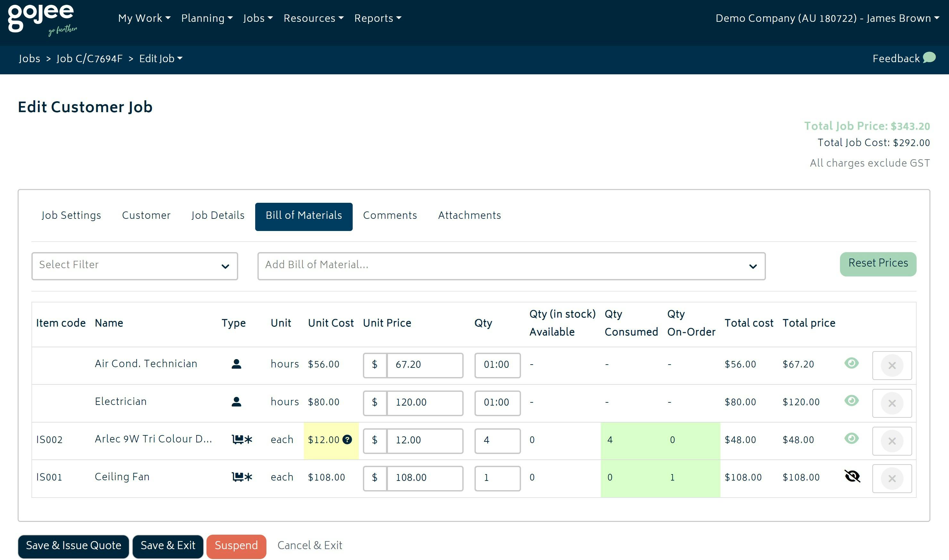Open Feedback via the speech bubble icon
Image resolution: width=949 pixels, height=560 pixels.
click(x=929, y=58)
